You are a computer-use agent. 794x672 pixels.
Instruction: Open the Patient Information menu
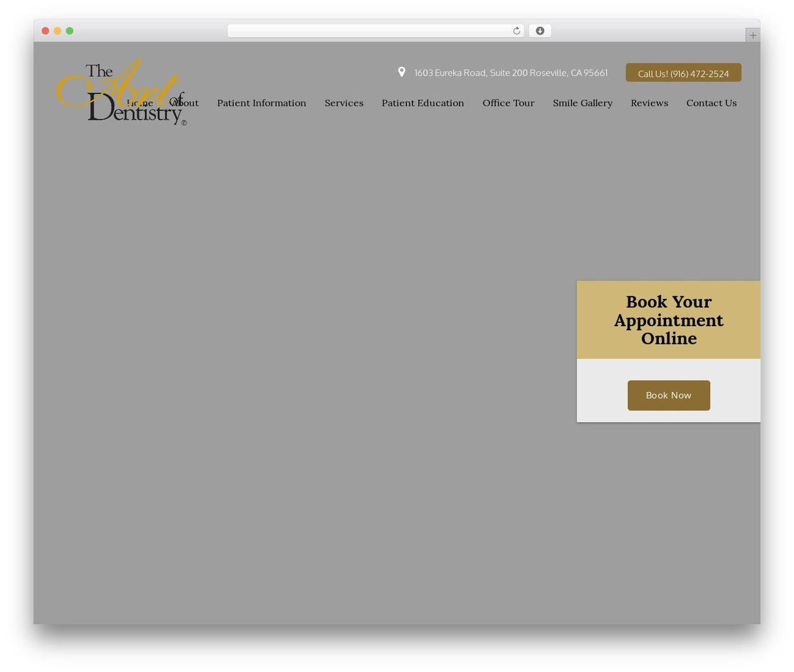(261, 103)
